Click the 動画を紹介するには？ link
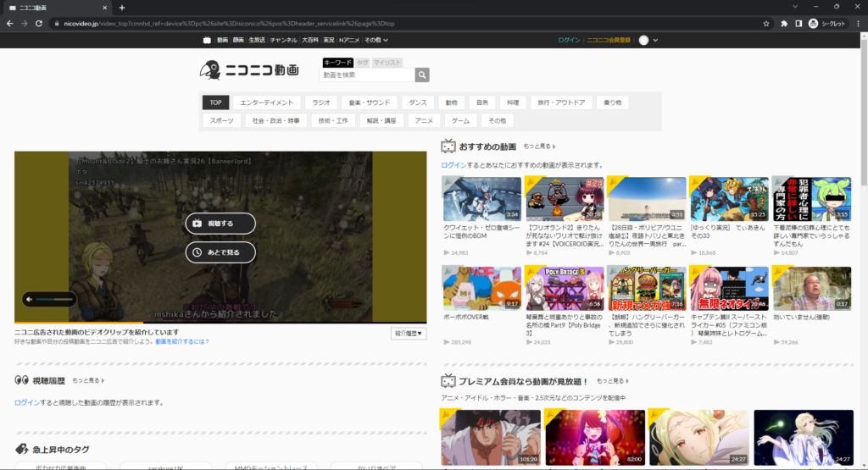This screenshot has height=470, width=868. (182, 342)
